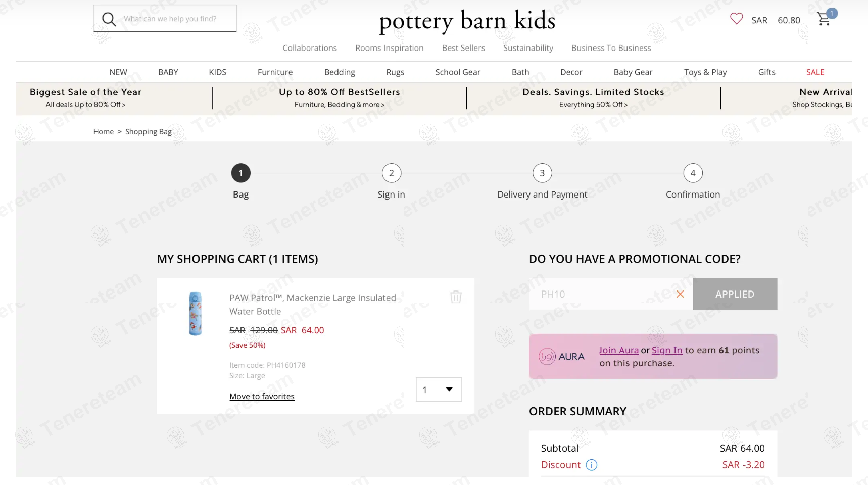The width and height of the screenshot is (868, 485).
Task: Open the Toys & Play menu
Action: (705, 72)
